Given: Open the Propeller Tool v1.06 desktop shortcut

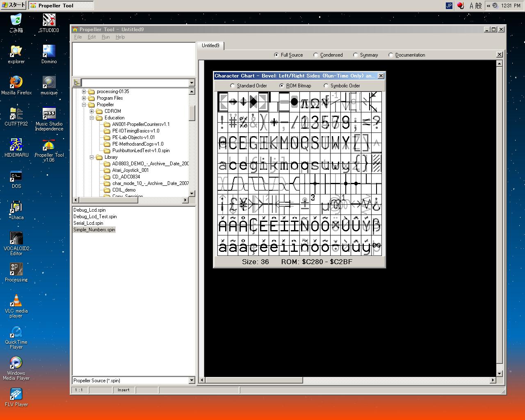Looking at the screenshot, I should [49, 146].
